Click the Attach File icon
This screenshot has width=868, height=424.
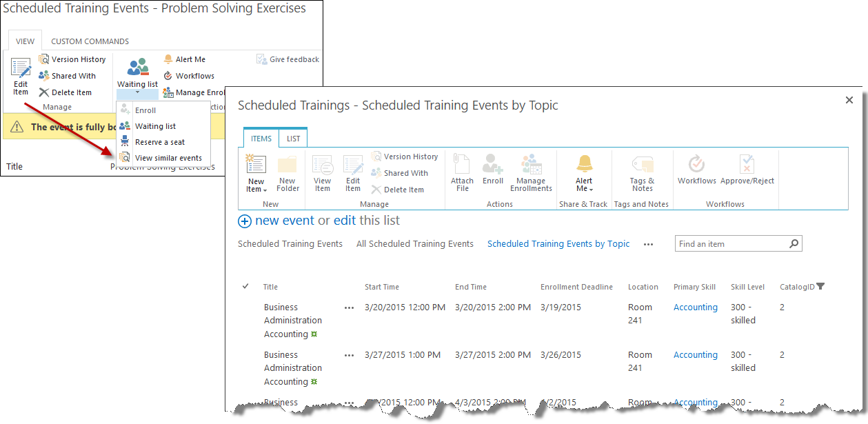(462, 165)
